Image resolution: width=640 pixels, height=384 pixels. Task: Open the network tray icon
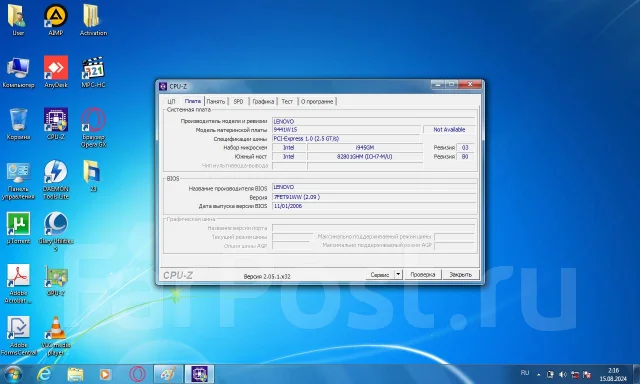pyautogui.click(x=575, y=374)
